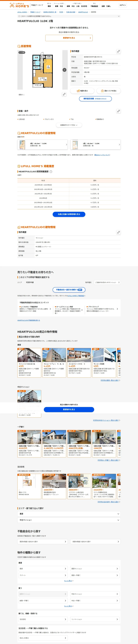Click 売買を取扱う会社から探す

tap(95, 541)
